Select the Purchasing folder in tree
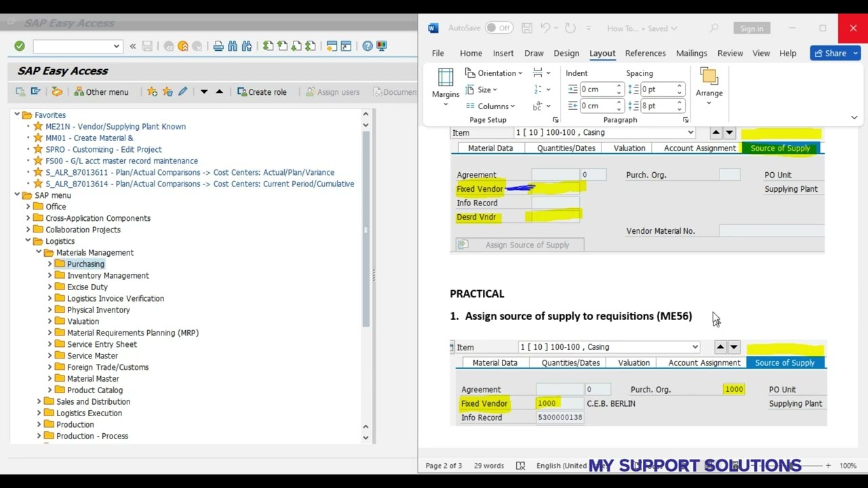 click(85, 264)
